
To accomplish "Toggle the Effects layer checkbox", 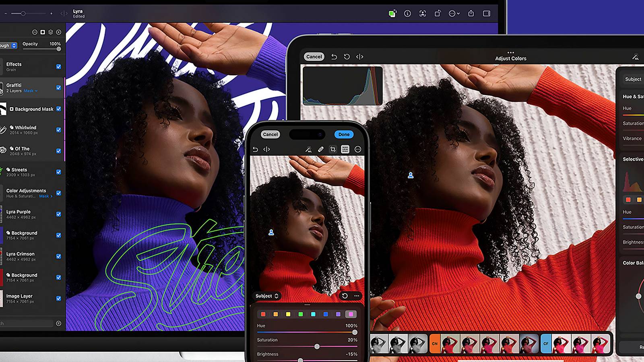I will click(59, 67).
